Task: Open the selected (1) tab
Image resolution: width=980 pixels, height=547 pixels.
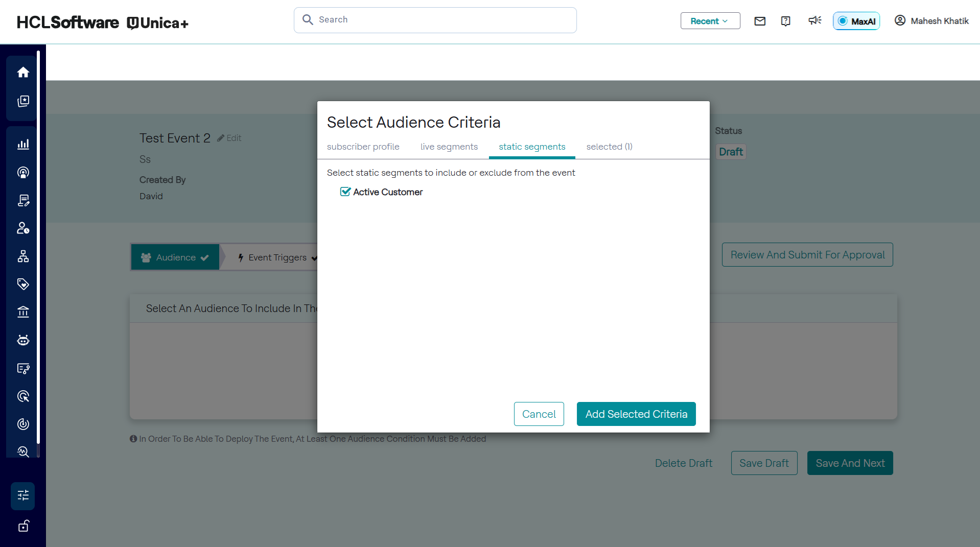Action: [x=609, y=147]
